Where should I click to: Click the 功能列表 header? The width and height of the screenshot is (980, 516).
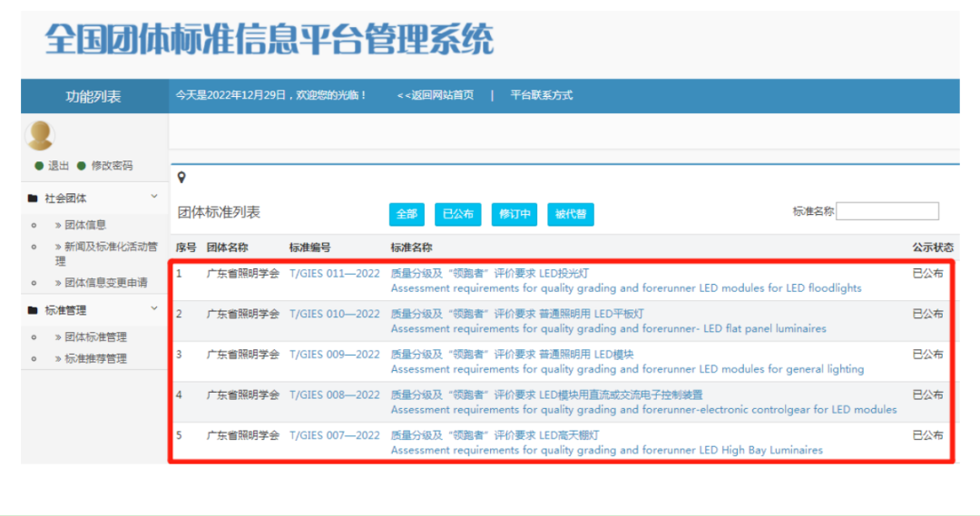[93, 96]
